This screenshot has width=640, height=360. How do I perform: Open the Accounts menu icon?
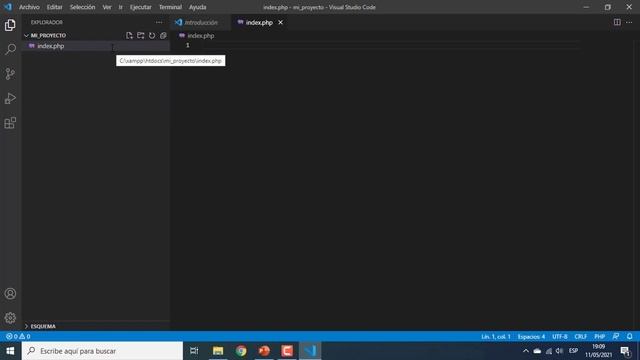pyautogui.click(x=10, y=293)
